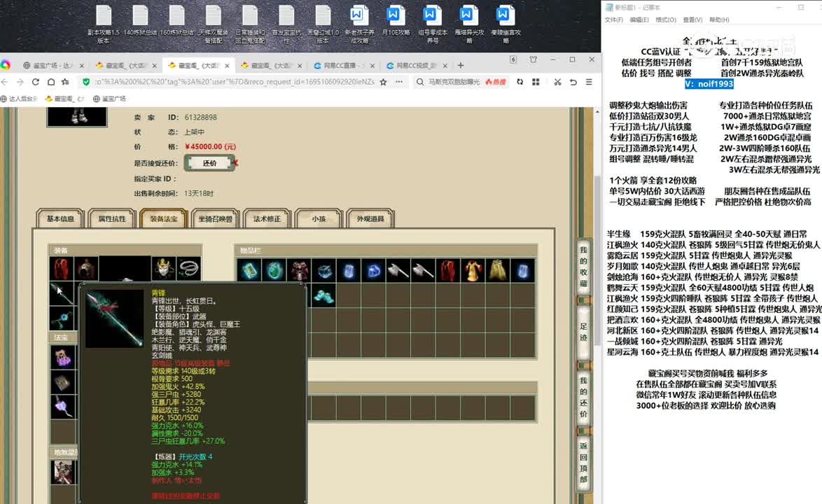
Task: Inspect the golden cloak inventory item
Action: coord(497,271)
